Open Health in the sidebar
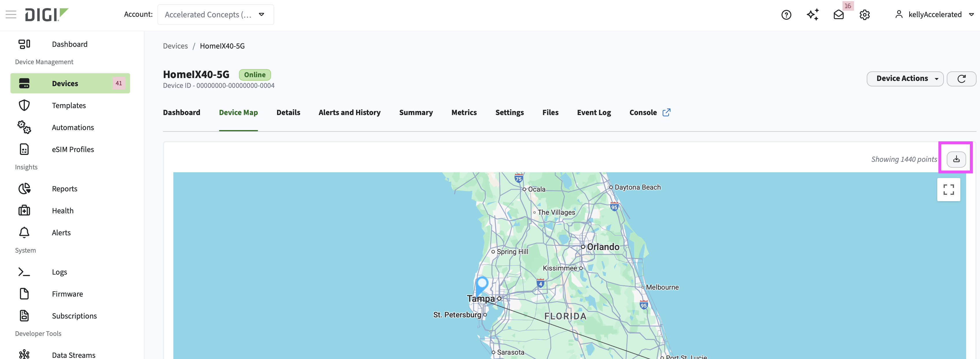Image resolution: width=980 pixels, height=359 pixels. (62, 211)
